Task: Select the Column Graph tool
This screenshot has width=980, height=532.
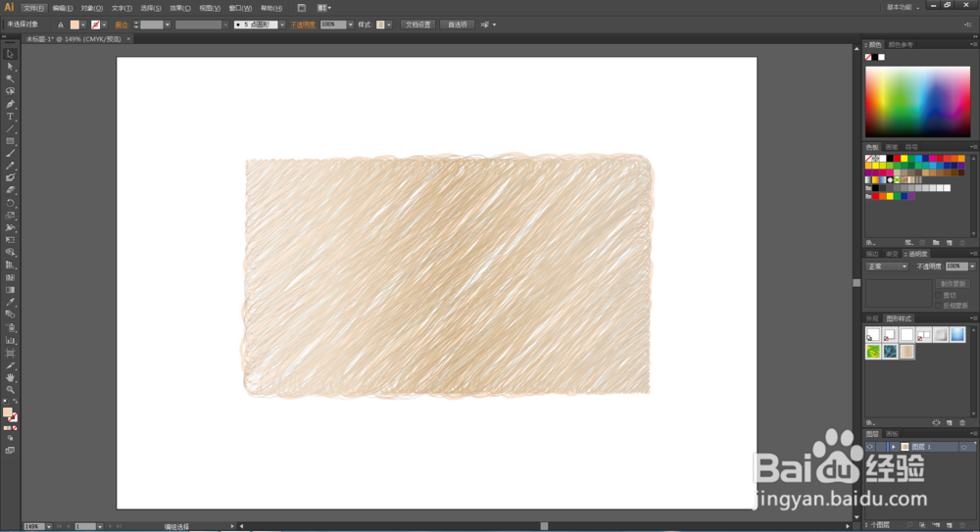Action: tap(10, 341)
